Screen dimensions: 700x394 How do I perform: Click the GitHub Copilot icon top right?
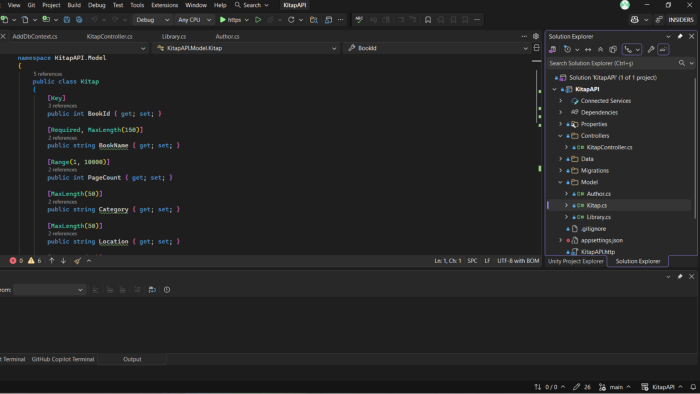pos(634,20)
